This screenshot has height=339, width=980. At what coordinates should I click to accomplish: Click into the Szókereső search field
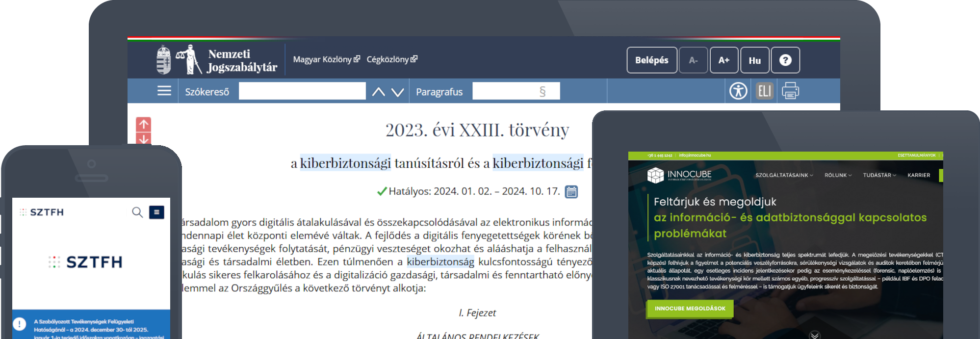[302, 91]
